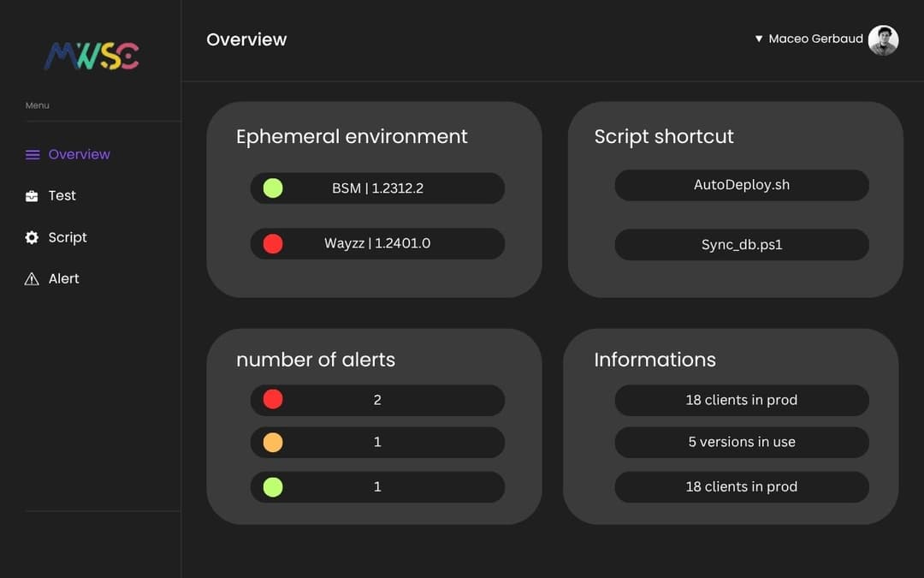Click the Overview hamburger lines icon
This screenshot has height=578, width=924.
pyautogui.click(x=33, y=155)
